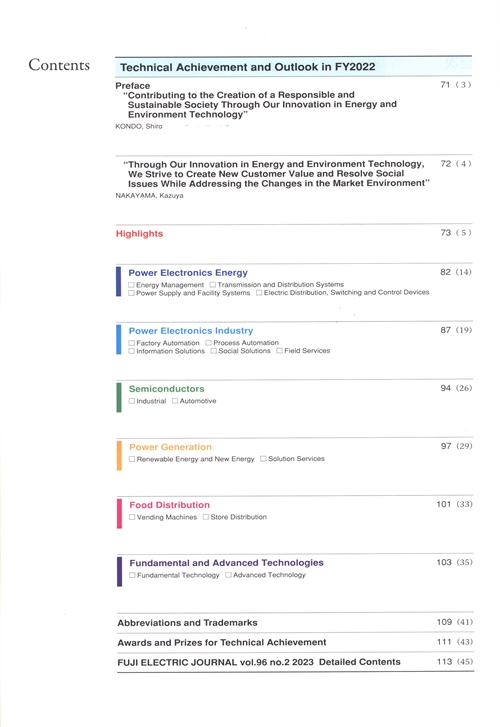Tick the Energy Management checkbox

[x=131, y=285]
